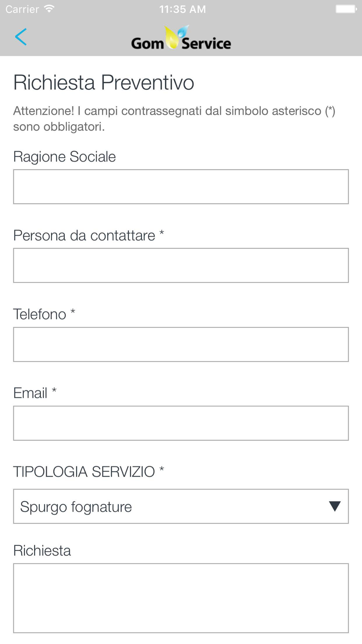This screenshot has width=362, height=644.
Task: Focus the Richiesta text area
Action: coord(181,598)
